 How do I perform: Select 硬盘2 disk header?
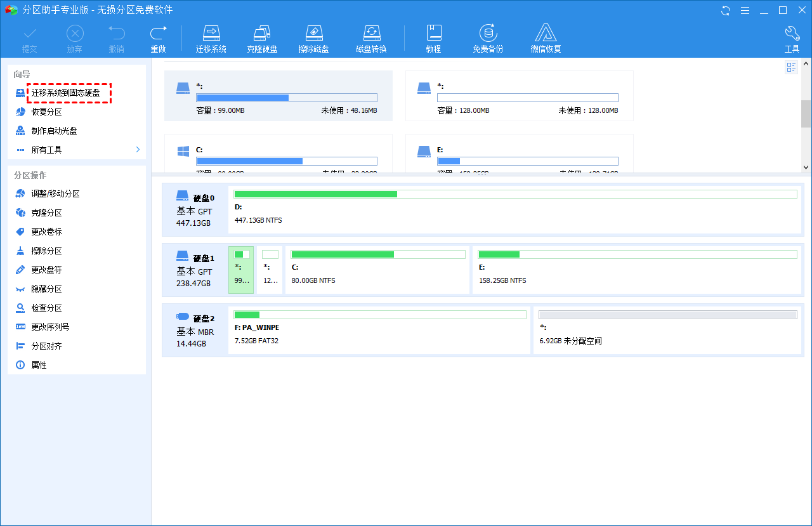tap(195, 330)
